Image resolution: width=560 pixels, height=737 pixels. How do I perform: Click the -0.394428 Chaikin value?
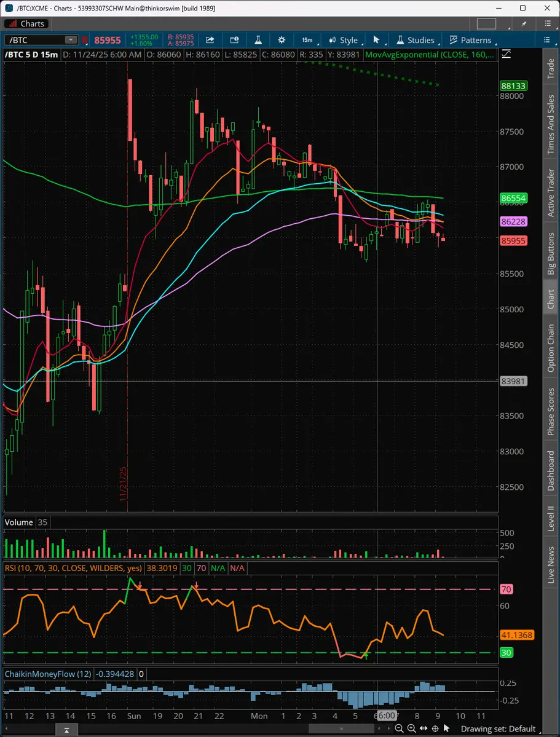pyautogui.click(x=115, y=674)
